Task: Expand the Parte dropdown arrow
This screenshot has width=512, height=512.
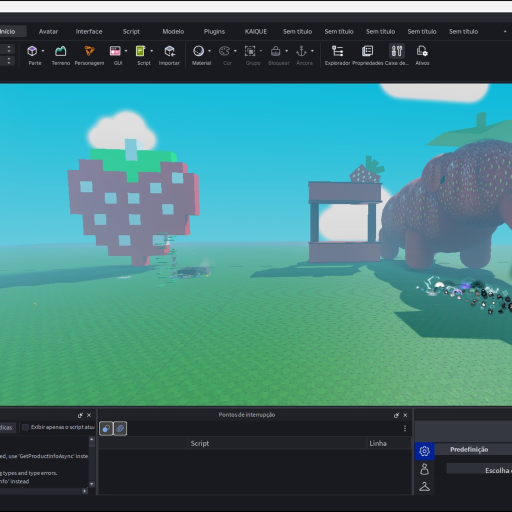Action: coord(43,51)
